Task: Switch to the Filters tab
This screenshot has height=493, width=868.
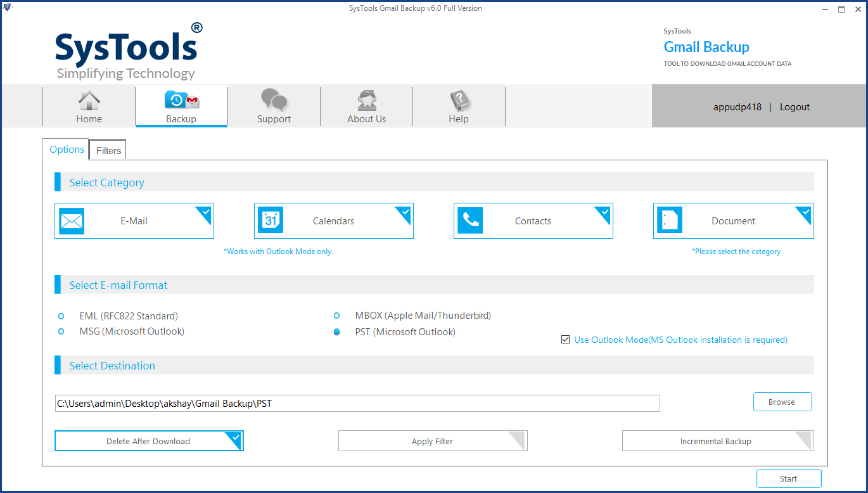Action: (108, 150)
